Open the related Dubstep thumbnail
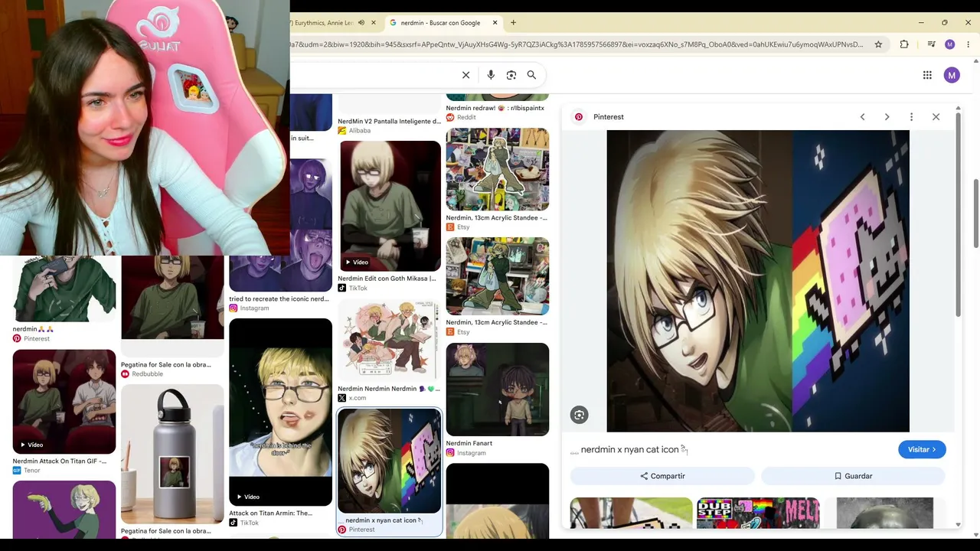 pyautogui.click(x=758, y=513)
